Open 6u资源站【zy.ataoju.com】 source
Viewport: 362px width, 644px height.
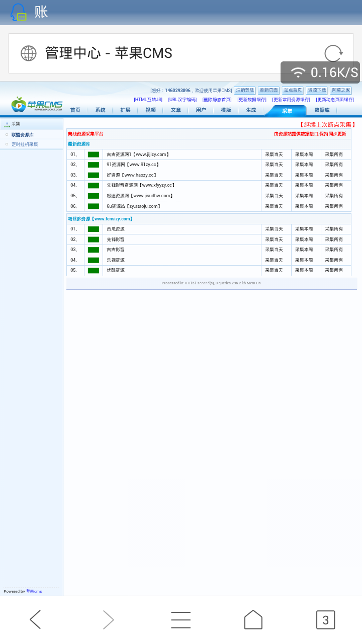pos(134,206)
